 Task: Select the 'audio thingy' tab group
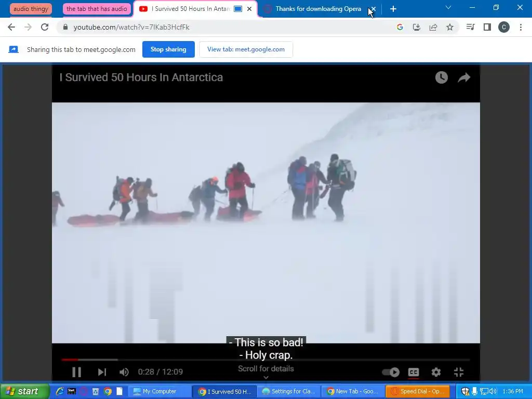pyautogui.click(x=31, y=9)
